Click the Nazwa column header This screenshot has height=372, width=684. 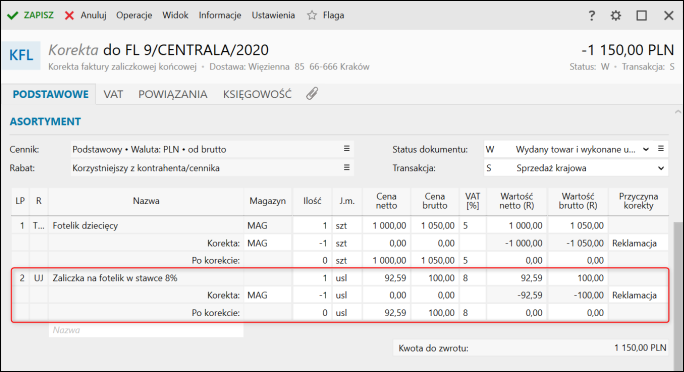pos(146,201)
